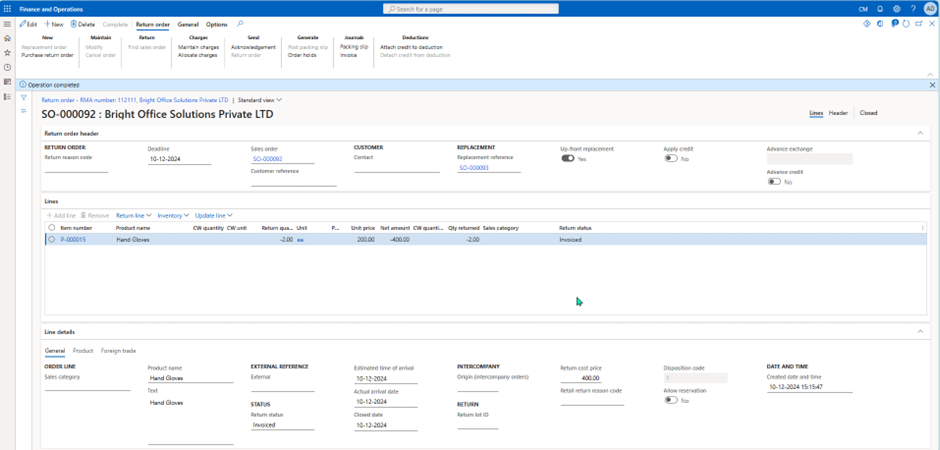
Task: Open Modules list icon in sidebar
Action: pyautogui.click(x=7, y=96)
